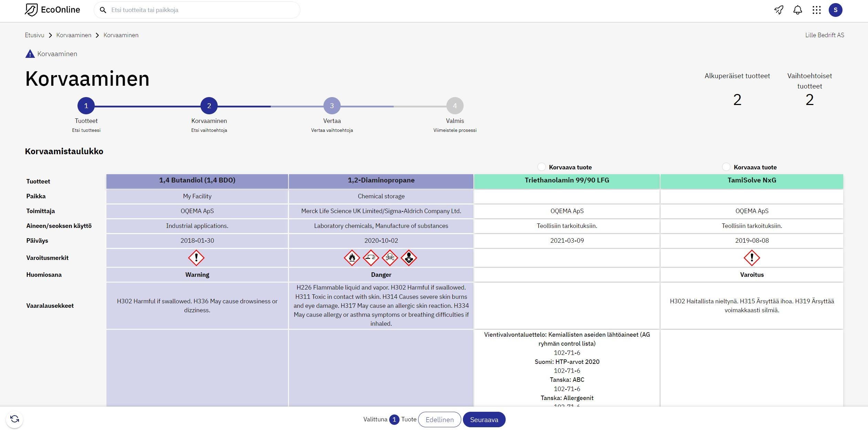Go to step 3 Vertaa

(332, 106)
